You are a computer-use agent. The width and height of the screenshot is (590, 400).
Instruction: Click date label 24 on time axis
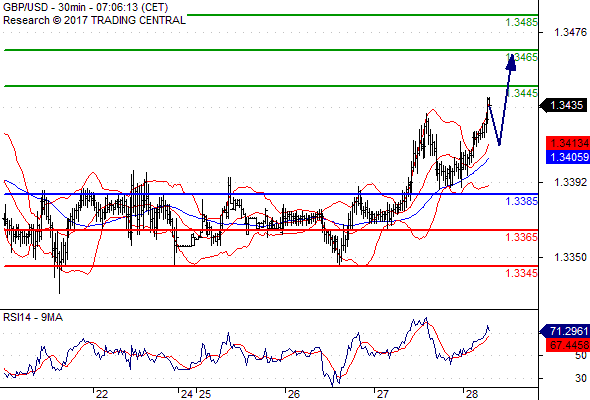click(187, 394)
